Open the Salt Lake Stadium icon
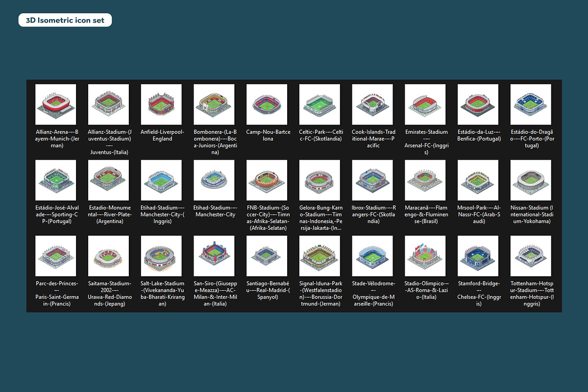588x392 pixels. pos(162,256)
